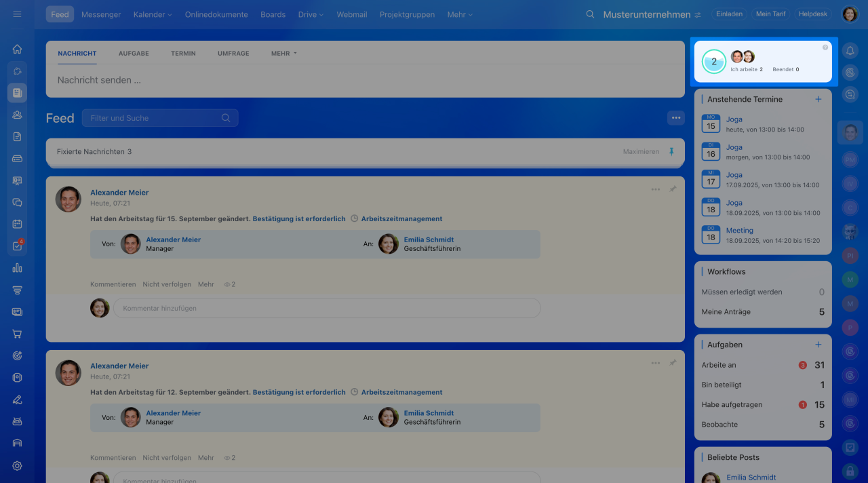Switch to the Boards tab
Viewport: 868px width, 483px height.
pos(273,14)
